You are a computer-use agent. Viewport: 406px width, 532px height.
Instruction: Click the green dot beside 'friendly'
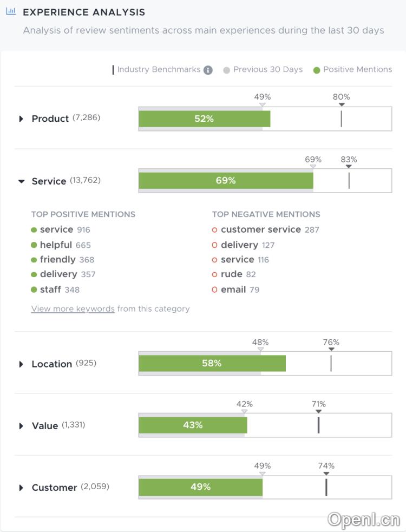[34, 259]
